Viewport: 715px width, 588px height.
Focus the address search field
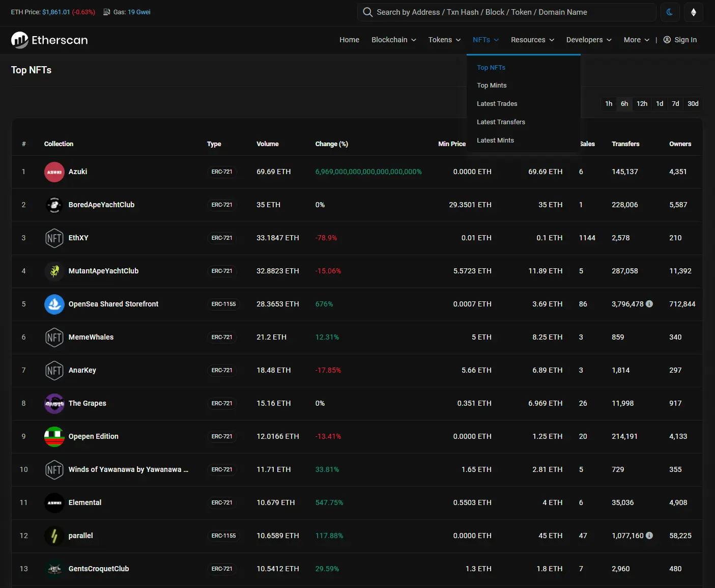click(x=506, y=12)
